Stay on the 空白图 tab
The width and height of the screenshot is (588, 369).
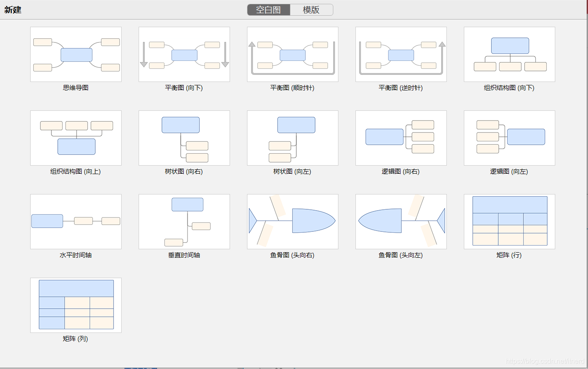(x=268, y=9)
